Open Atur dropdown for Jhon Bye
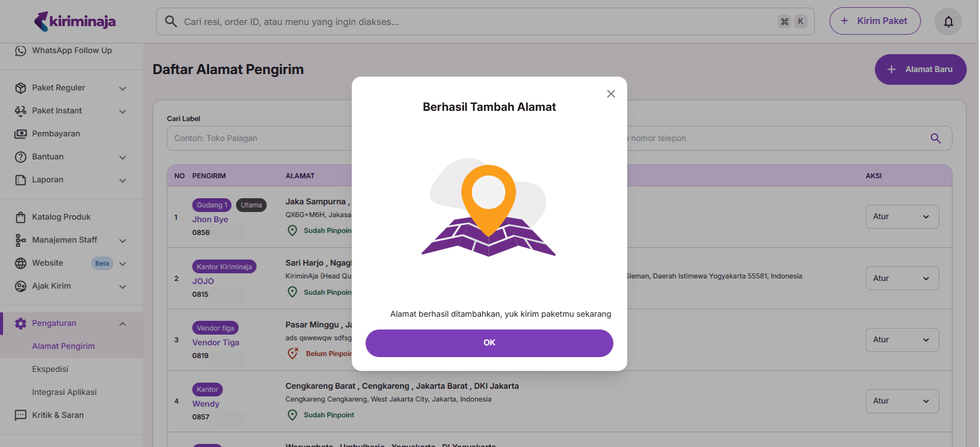Viewport: 980px width, 447px height. [x=901, y=217]
